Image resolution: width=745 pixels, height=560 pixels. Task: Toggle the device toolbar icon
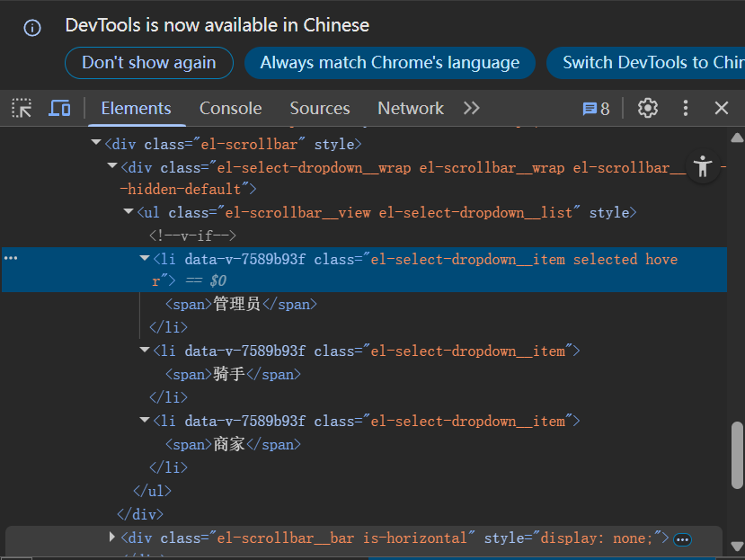tap(59, 109)
